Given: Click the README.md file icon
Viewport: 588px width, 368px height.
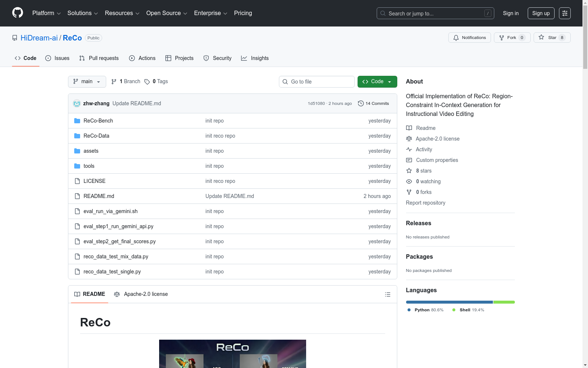Looking at the screenshot, I should [77, 196].
